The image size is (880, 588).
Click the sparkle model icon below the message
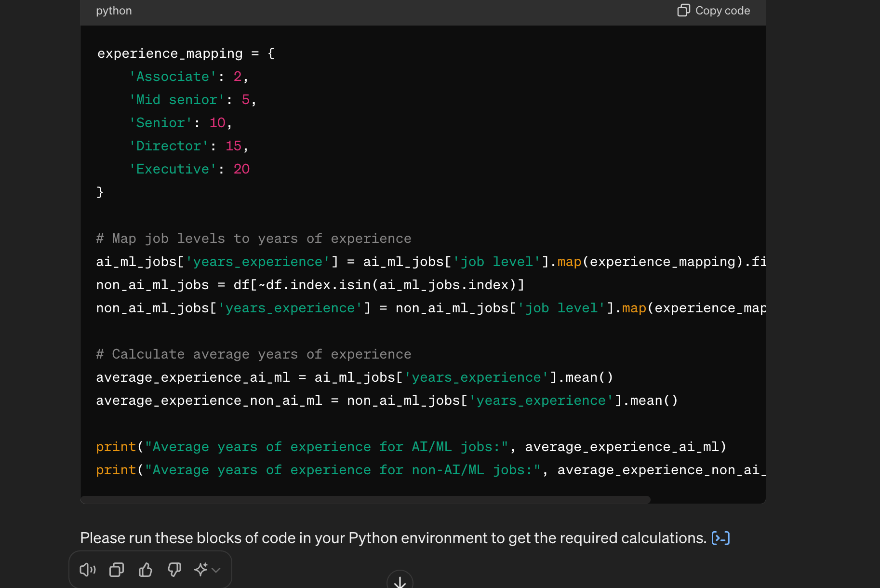[200, 569]
